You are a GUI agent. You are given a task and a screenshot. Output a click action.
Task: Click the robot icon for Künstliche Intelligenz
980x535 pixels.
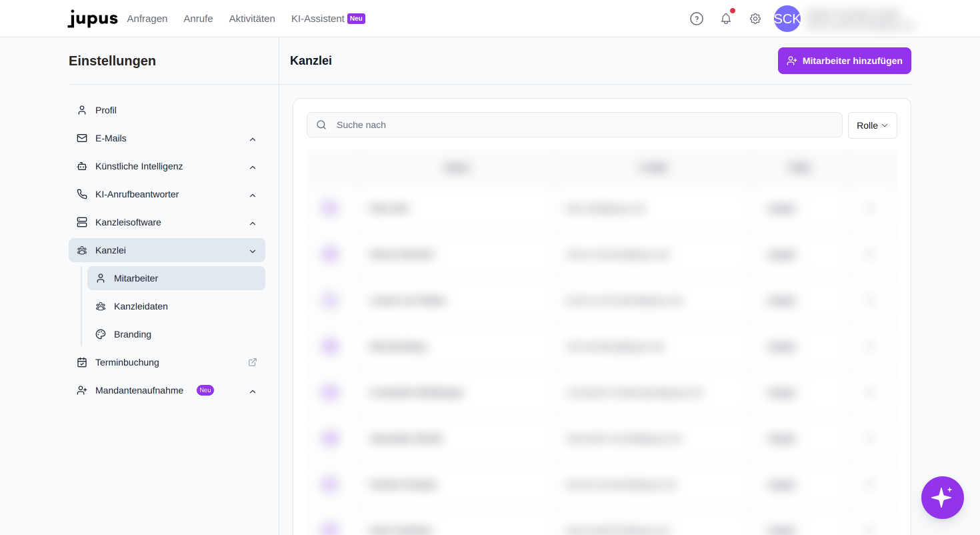click(x=82, y=166)
